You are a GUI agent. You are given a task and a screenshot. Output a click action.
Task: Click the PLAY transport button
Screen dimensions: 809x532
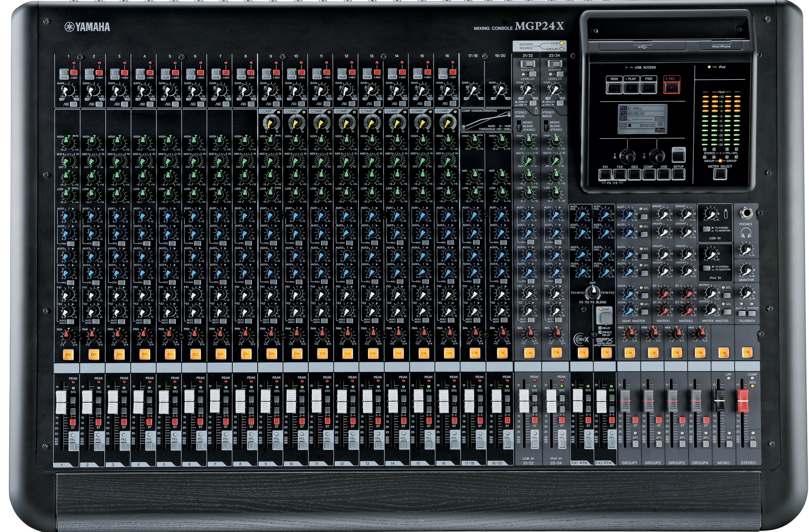click(631, 88)
